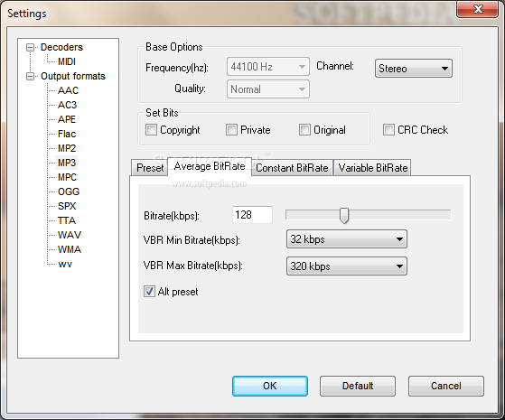Select the WV output format
505x420 pixels.
point(65,265)
